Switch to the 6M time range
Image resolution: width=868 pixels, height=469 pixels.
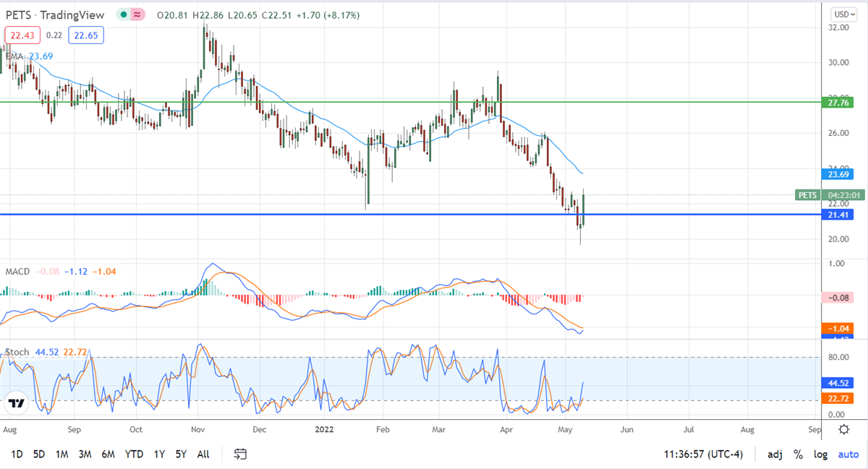point(108,455)
